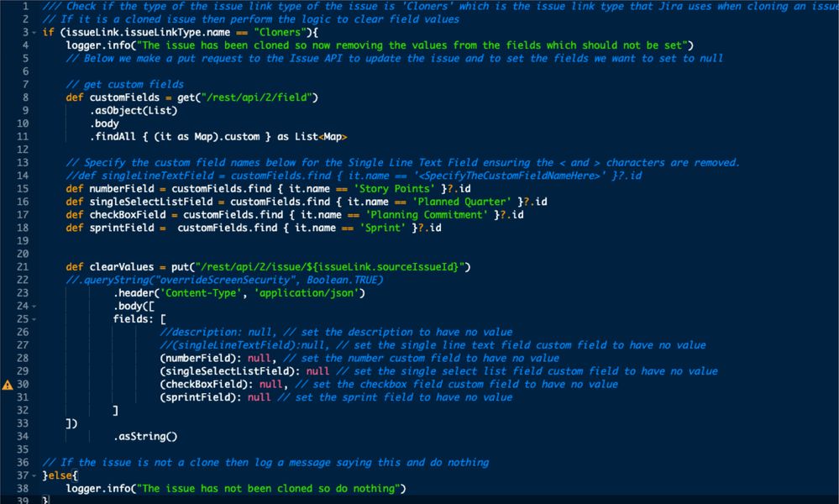Click the "/rest/api/2/field" URL string

pos(257,97)
